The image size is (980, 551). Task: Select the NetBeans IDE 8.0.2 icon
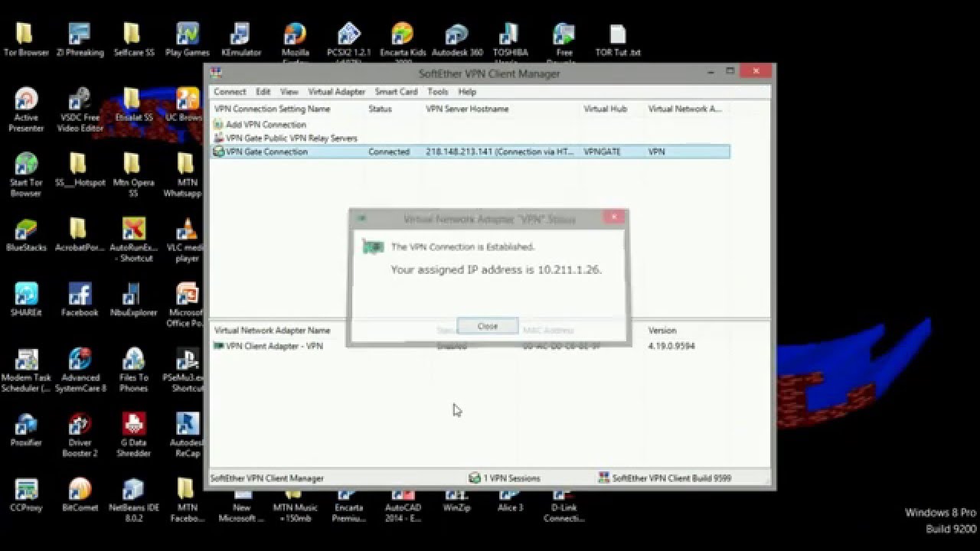point(133,500)
